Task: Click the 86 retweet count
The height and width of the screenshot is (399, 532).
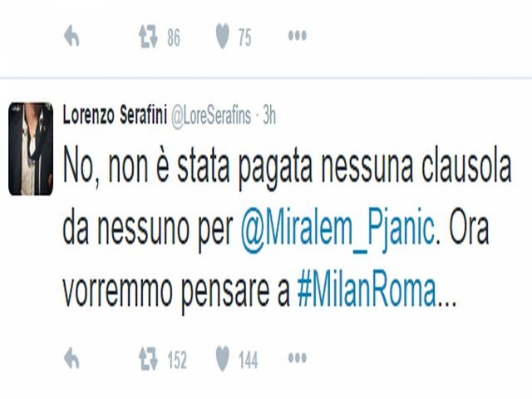Action: pos(174,37)
